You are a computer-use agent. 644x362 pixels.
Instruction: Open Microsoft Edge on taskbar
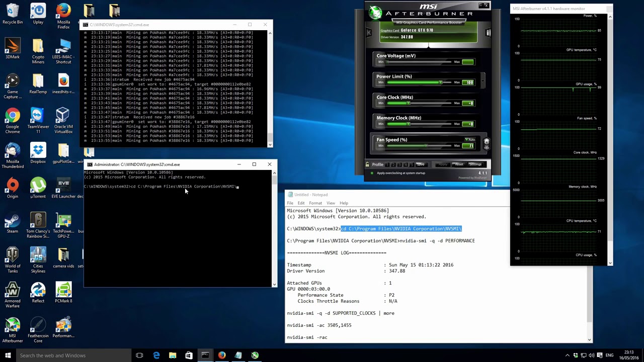point(156,355)
